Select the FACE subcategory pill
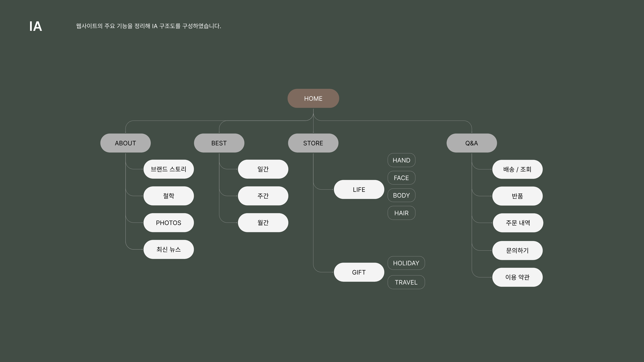Viewport: 644px width, 362px height. [401, 178]
